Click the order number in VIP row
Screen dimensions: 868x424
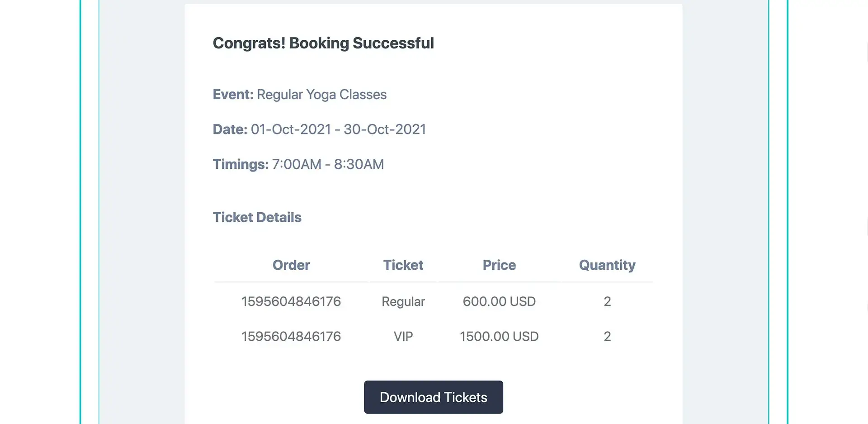[x=291, y=336]
